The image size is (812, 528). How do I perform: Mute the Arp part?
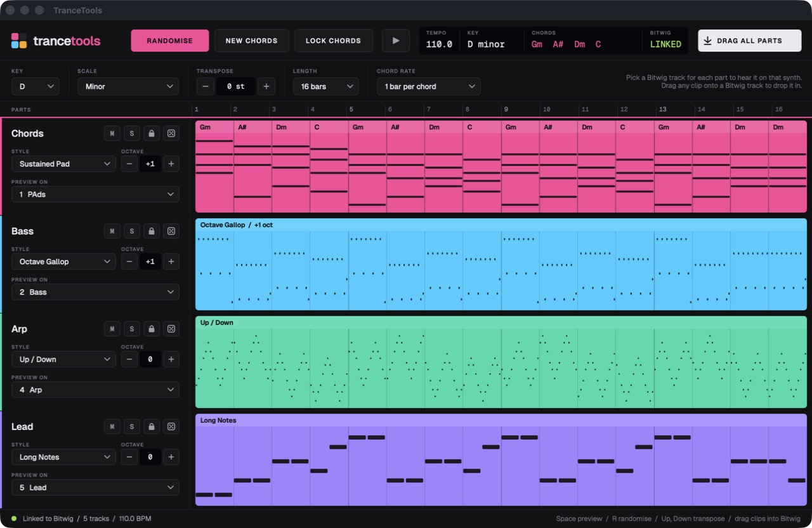coord(112,329)
